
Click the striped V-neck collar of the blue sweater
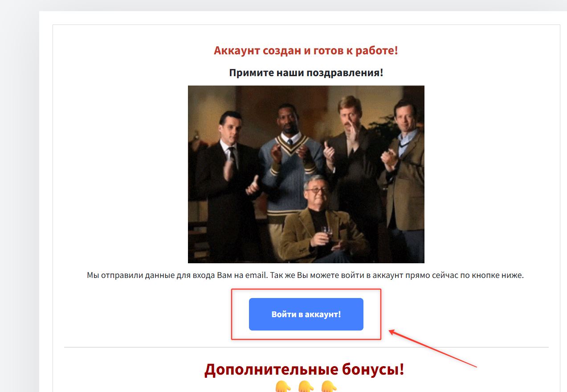pos(290,146)
